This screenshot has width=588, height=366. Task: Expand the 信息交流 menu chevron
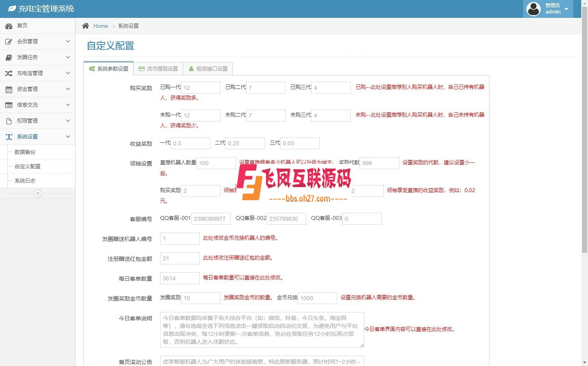coord(68,105)
